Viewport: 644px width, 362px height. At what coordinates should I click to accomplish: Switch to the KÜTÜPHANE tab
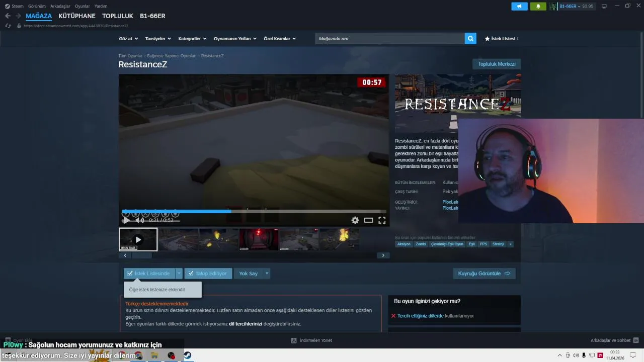click(77, 16)
